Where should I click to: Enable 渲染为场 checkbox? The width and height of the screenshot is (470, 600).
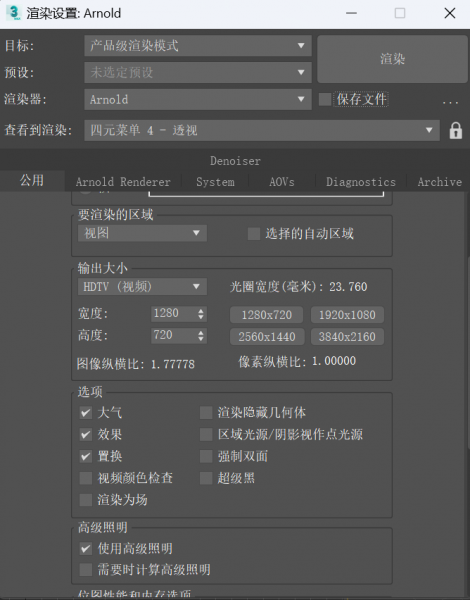86,500
